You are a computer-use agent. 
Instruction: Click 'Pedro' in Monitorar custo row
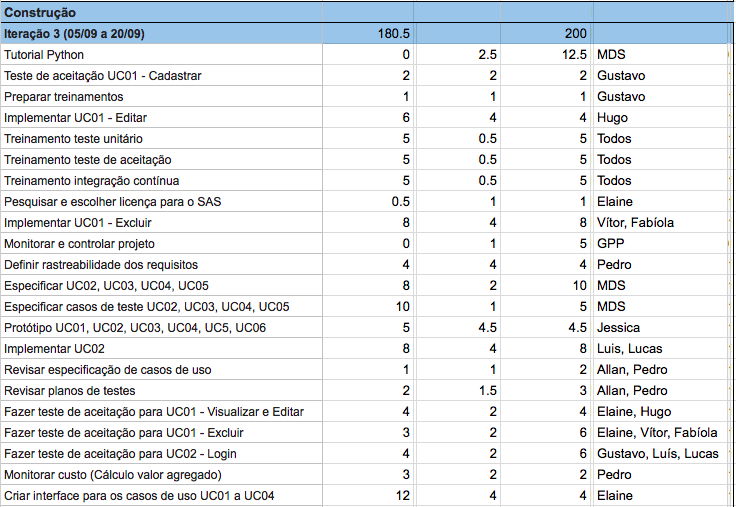coord(660,475)
